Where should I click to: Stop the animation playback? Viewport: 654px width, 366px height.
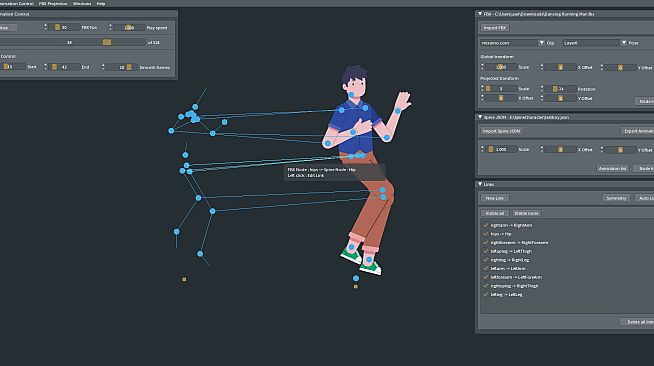pos(8,28)
